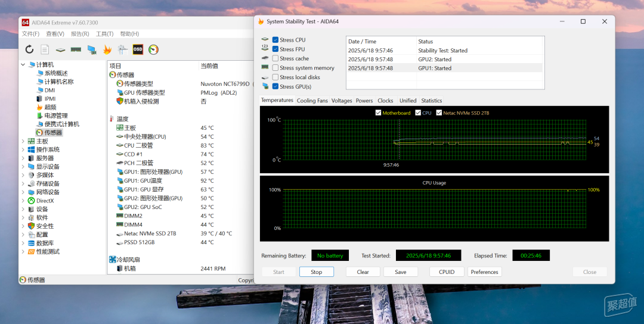Screen dimensions: 644x324
Task: Click the Save button
Action: [401, 272]
